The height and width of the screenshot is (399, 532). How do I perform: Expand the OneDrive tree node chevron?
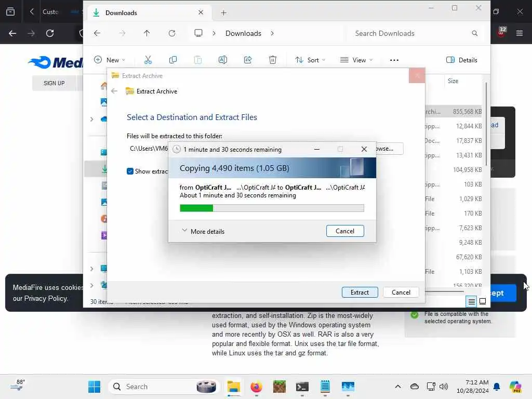(x=91, y=119)
